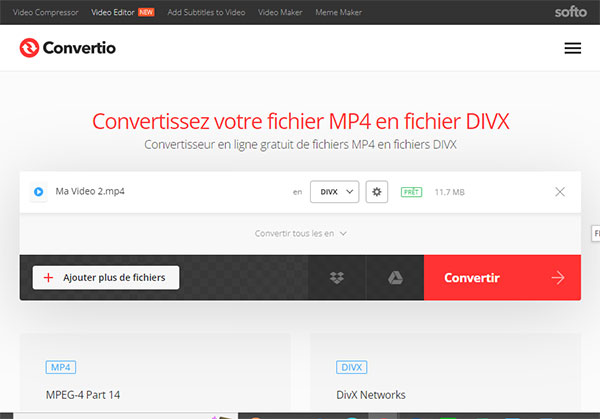This screenshot has height=419, width=600.
Task: Click the '11.7 MB' file size
Action: (x=450, y=192)
